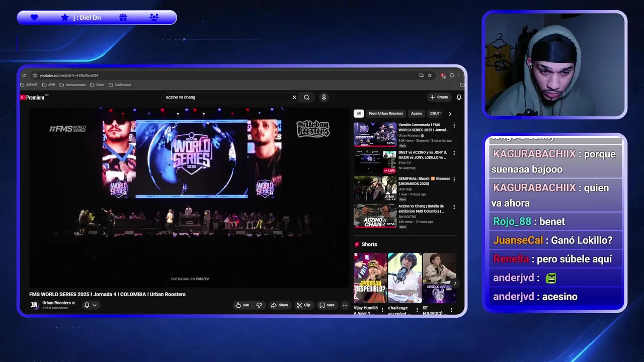The width and height of the screenshot is (644, 362).
Task: Click the Share button
Action: pyautogui.click(x=279, y=305)
